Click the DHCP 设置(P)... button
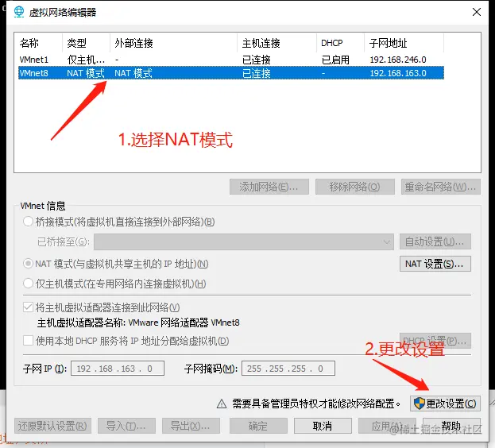Viewport: 495px width, 448px height. point(435,341)
